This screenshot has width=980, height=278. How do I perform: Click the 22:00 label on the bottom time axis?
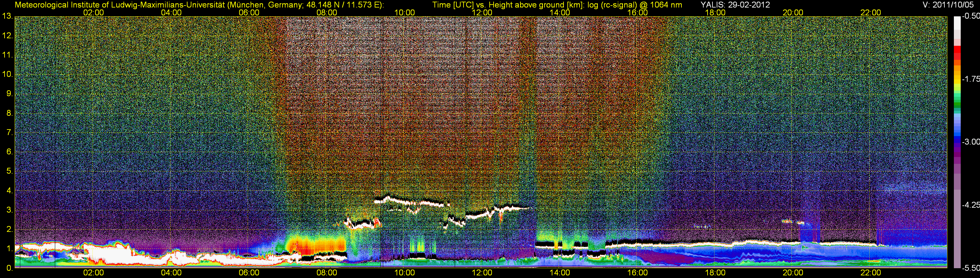[871, 273]
